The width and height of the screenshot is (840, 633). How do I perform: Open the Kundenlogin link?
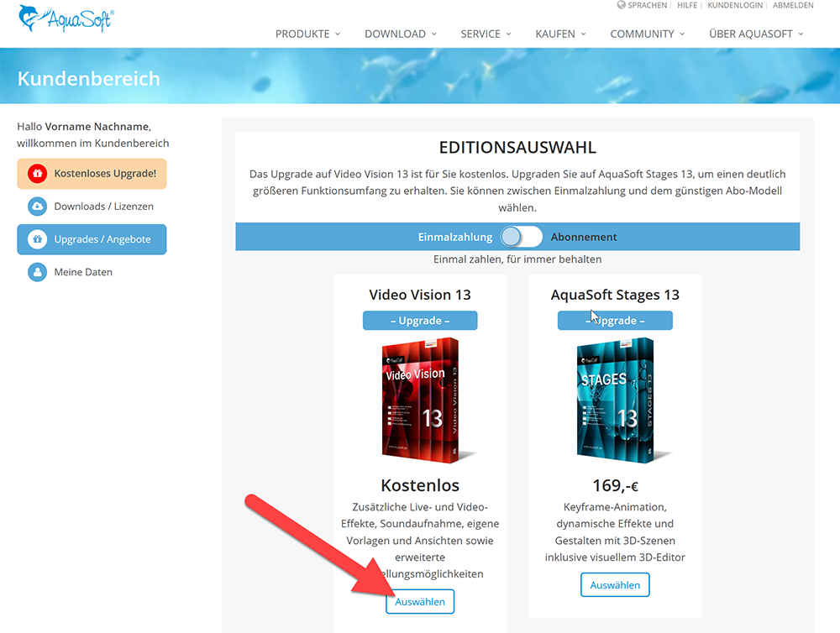(735, 5)
